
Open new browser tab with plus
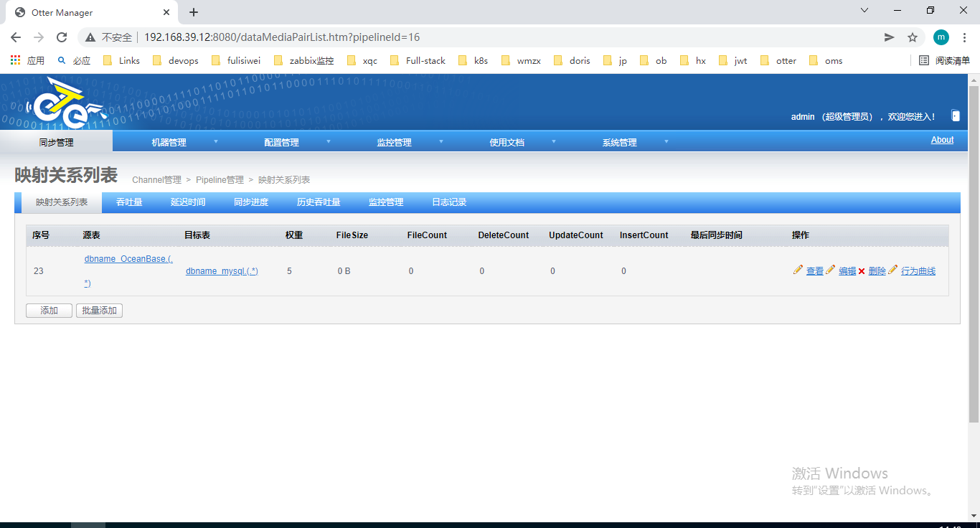(x=194, y=12)
